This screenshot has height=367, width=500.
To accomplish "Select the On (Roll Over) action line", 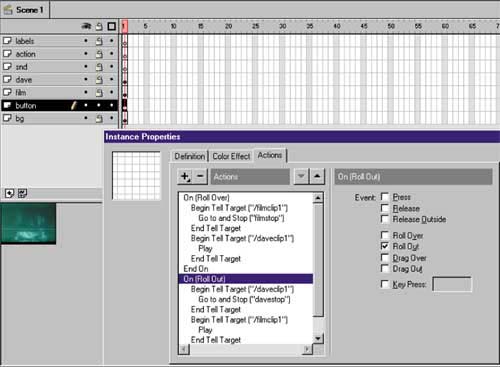I will coord(246,198).
